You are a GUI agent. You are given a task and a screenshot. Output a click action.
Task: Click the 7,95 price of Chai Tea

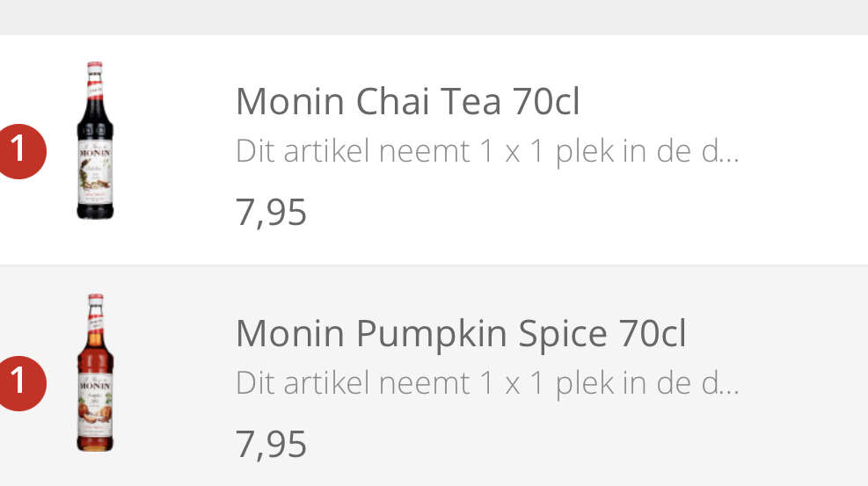[x=271, y=213]
